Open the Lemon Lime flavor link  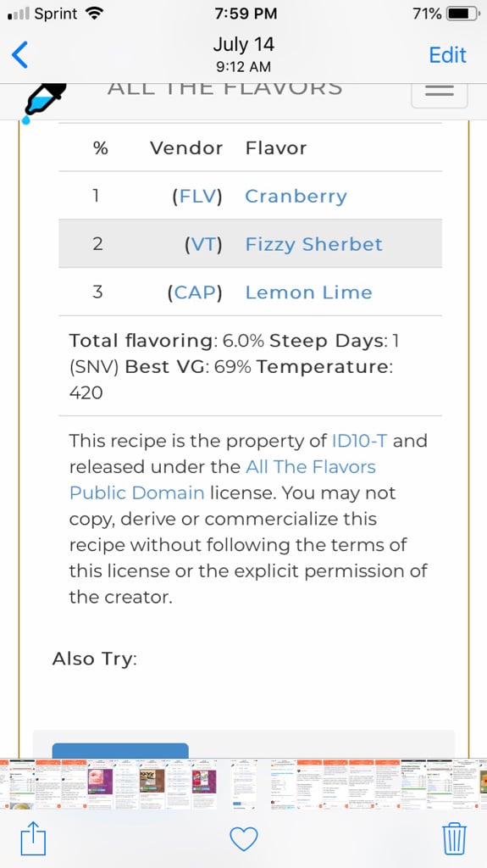pos(309,292)
